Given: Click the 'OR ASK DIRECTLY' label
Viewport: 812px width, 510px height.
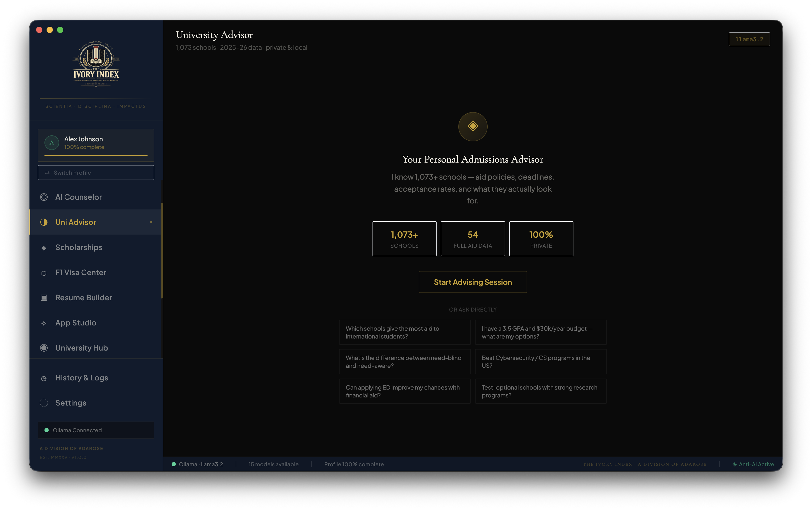Looking at the screenshot, I should click(x=473, y=310).
